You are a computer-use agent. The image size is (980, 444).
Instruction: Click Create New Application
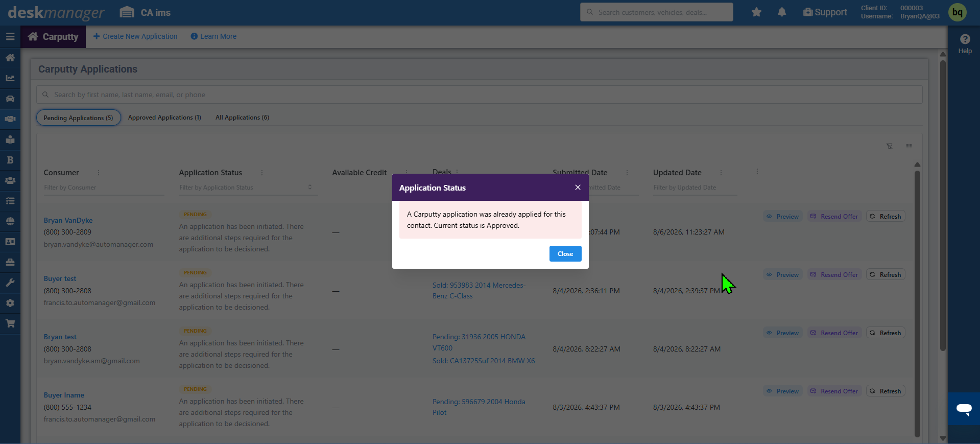coord(135,36)
